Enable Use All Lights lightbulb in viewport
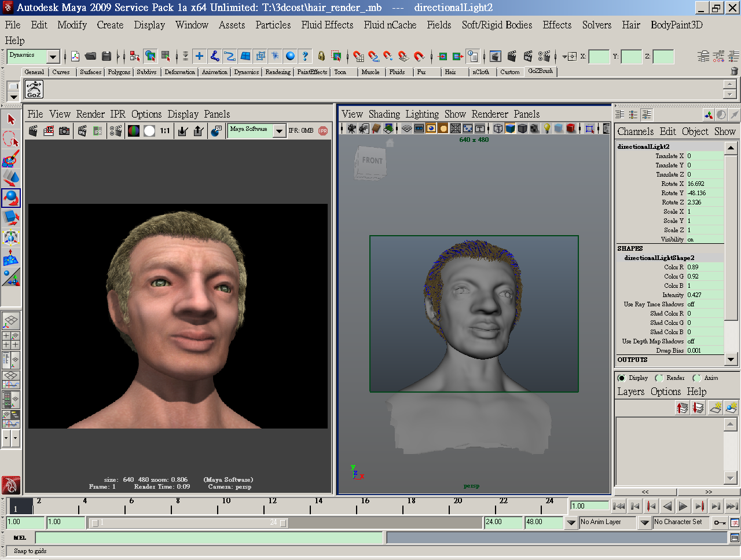Screen dimensions: 741x560 pyautogui.click(x=546, y=129)
